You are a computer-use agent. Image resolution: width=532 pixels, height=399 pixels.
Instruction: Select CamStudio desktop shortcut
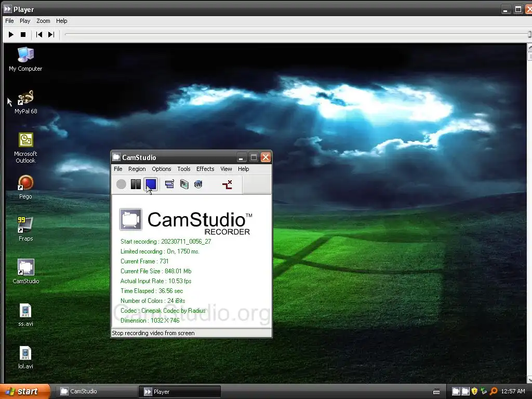click(x=26, y=272)
